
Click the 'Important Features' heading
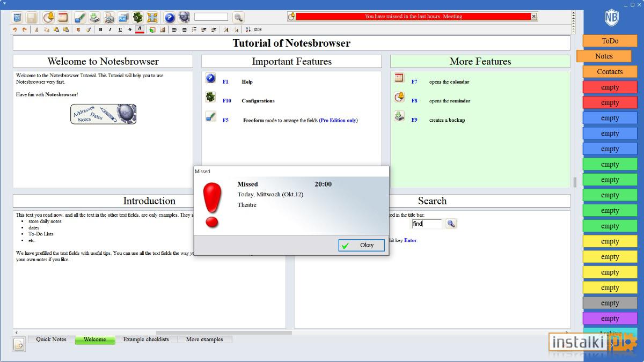291,62
